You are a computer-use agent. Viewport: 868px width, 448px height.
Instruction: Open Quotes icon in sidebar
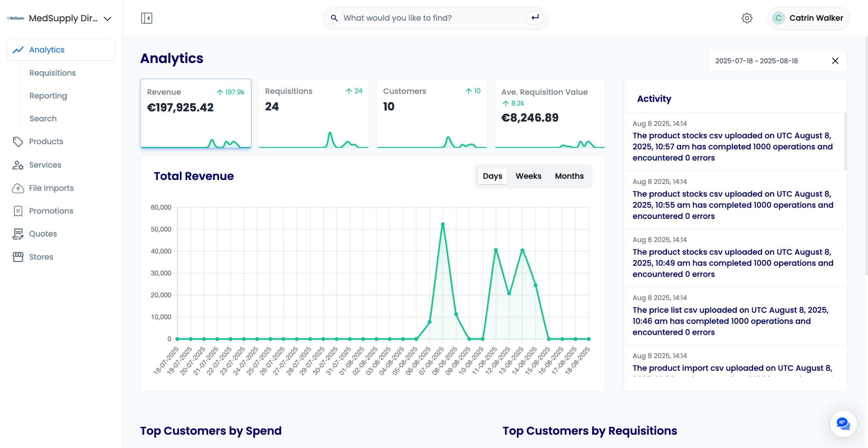[x=18, y=234]
